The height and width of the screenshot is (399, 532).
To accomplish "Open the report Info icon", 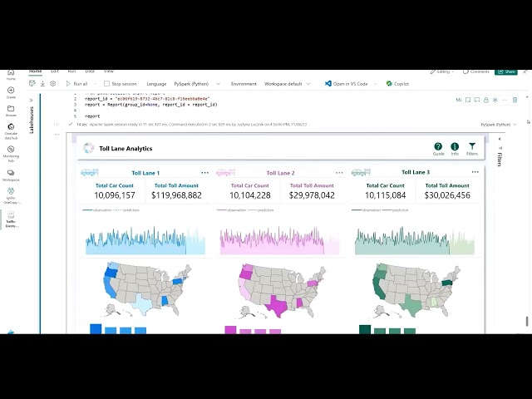I will (455, 149).
